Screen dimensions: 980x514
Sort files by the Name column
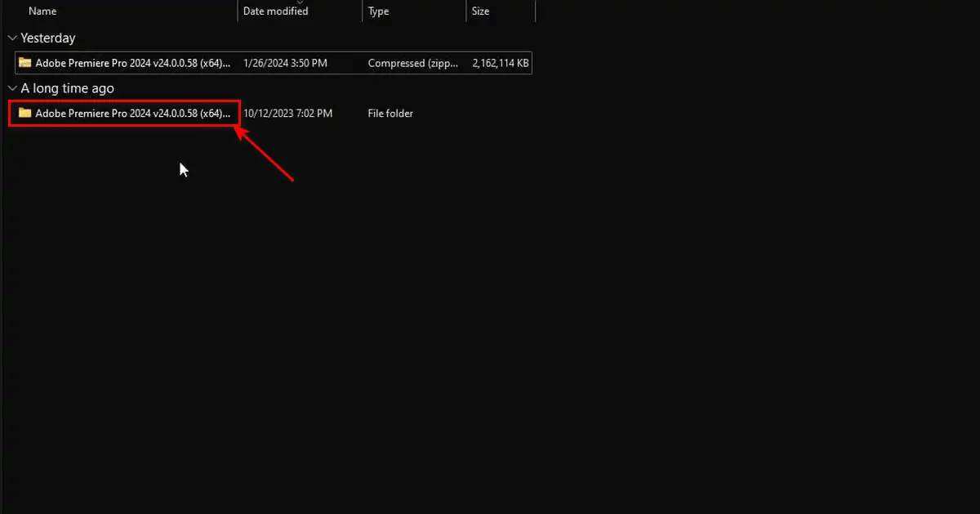pyautogui.click(x=42, y=11)
